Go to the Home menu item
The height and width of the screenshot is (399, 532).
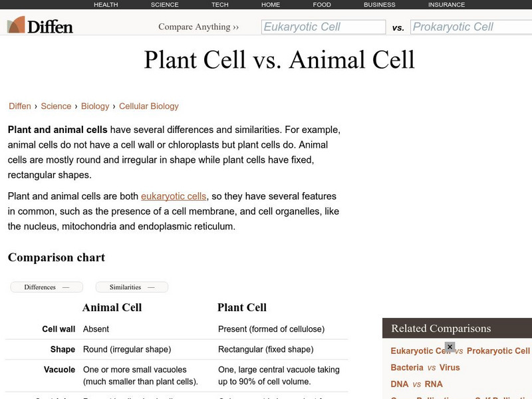[x=271, y=5]
